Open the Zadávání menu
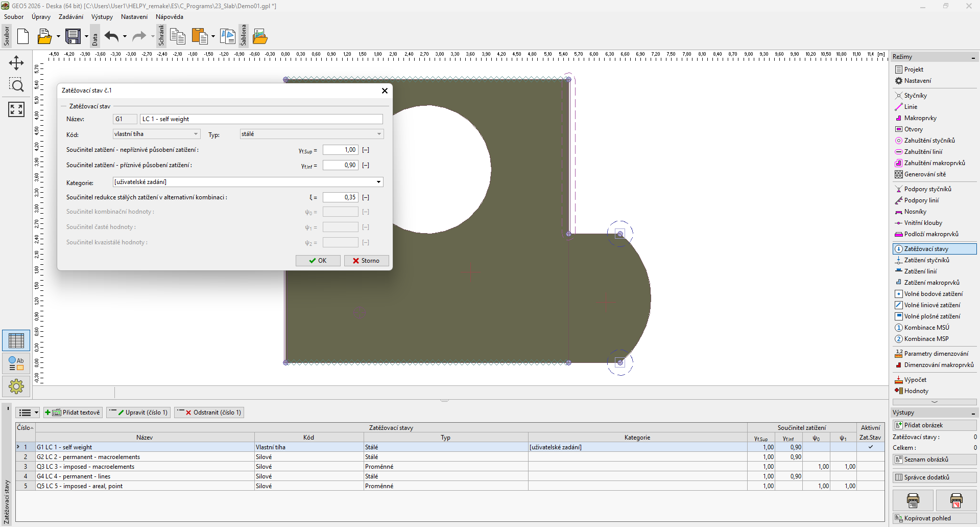 [x=70, y=17]
